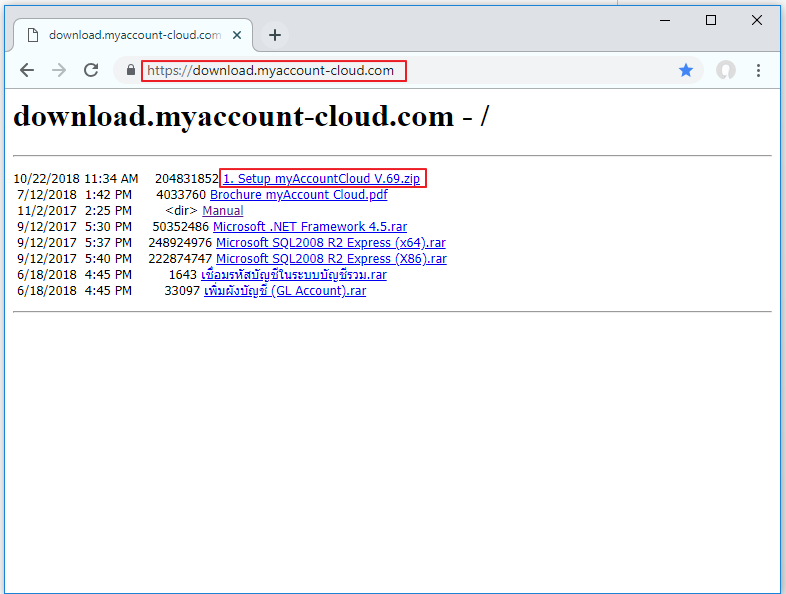This screenshot has width=786, height=594.
Task: Download Microsoft SQL2008 R2 Express (X86).rar
Action: (331, 259)
